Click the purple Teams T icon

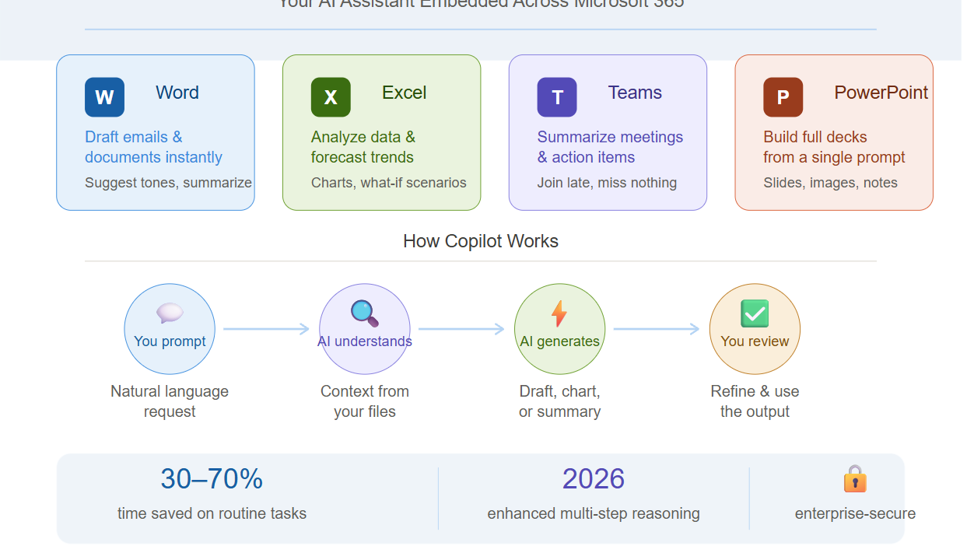[557, 97]
